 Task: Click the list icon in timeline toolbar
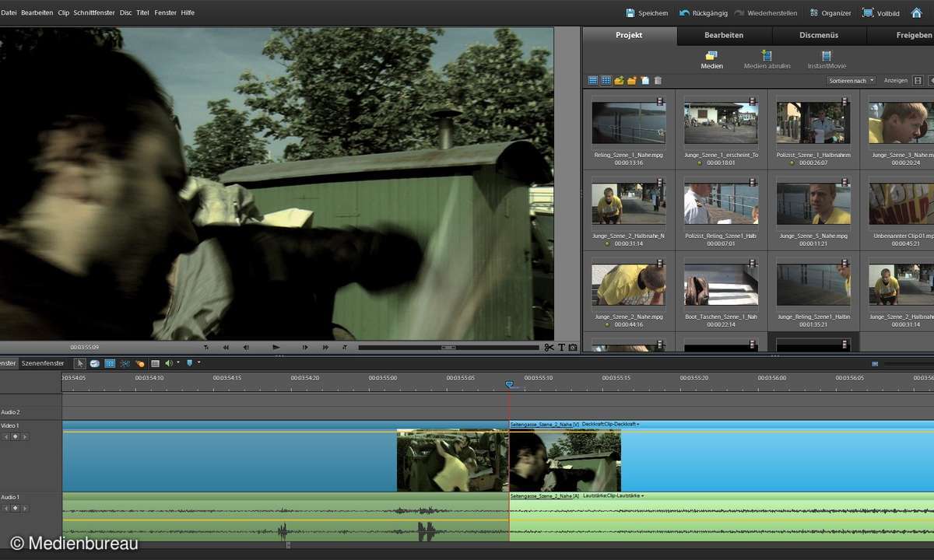[155, 363]
